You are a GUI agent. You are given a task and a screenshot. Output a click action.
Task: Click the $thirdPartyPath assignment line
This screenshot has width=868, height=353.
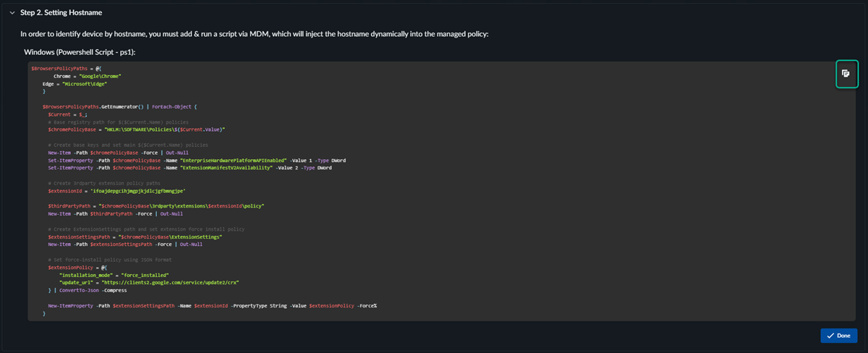click(x=156, y=206)
